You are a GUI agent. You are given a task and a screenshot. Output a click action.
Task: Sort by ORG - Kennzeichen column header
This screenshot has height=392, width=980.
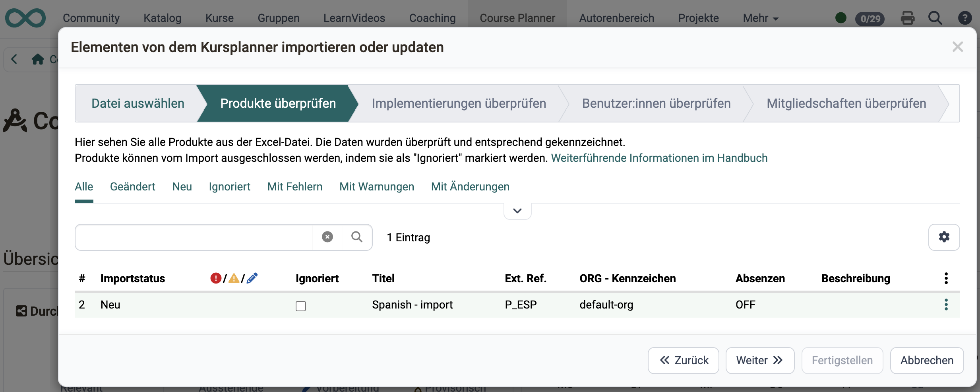(628, 278)
